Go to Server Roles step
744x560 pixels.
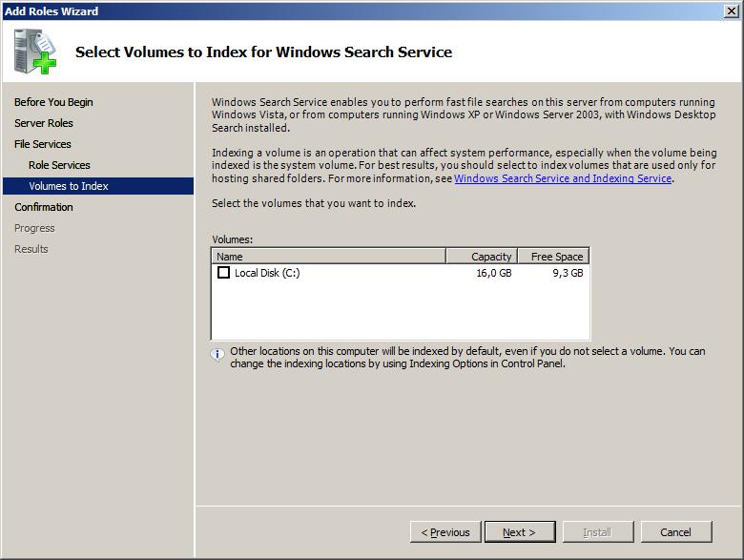[44, 123]
